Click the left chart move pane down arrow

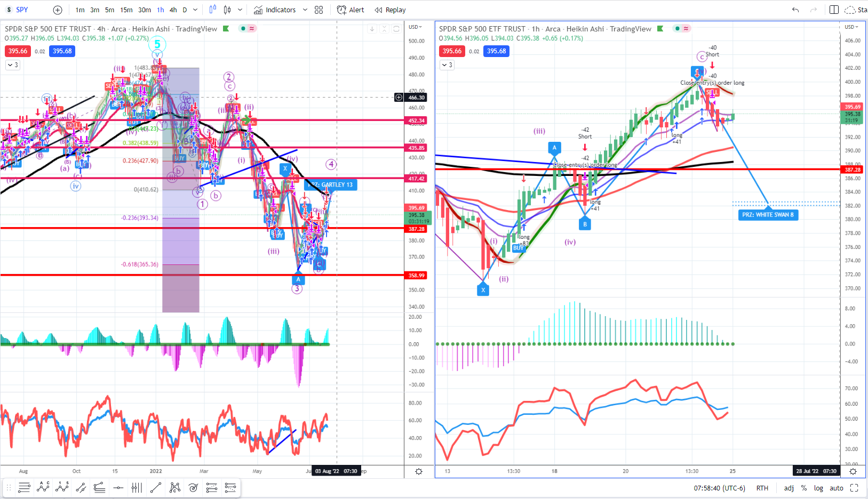tap(372, 29)
